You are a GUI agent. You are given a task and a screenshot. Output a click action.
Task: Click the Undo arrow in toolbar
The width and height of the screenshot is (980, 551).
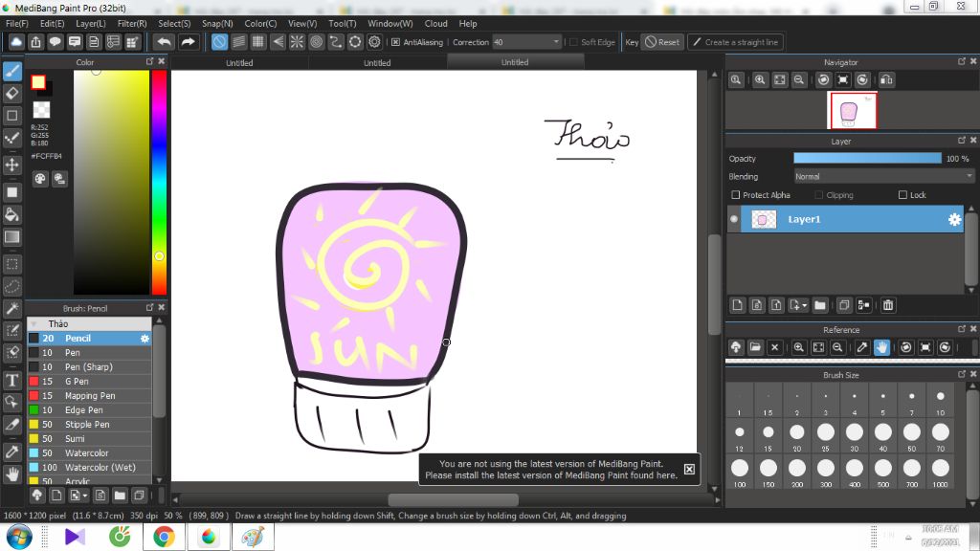click(x=165, y=42)
